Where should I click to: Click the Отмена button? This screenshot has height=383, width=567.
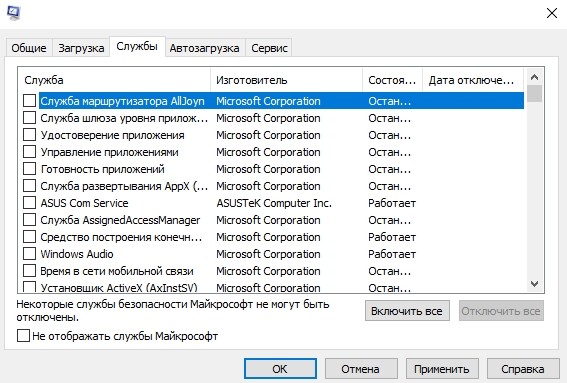tap(361, 369)
